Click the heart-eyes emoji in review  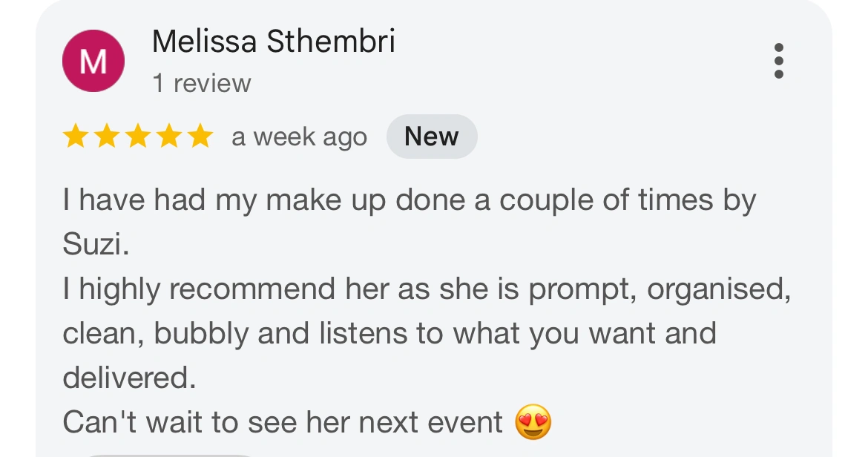click(x=533, y=421)
